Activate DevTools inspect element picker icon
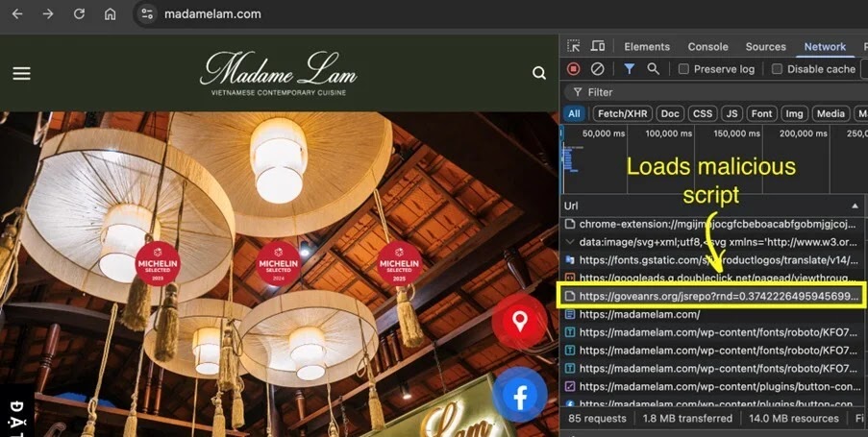The image size is (868, 437). click(x=574, y=46)
